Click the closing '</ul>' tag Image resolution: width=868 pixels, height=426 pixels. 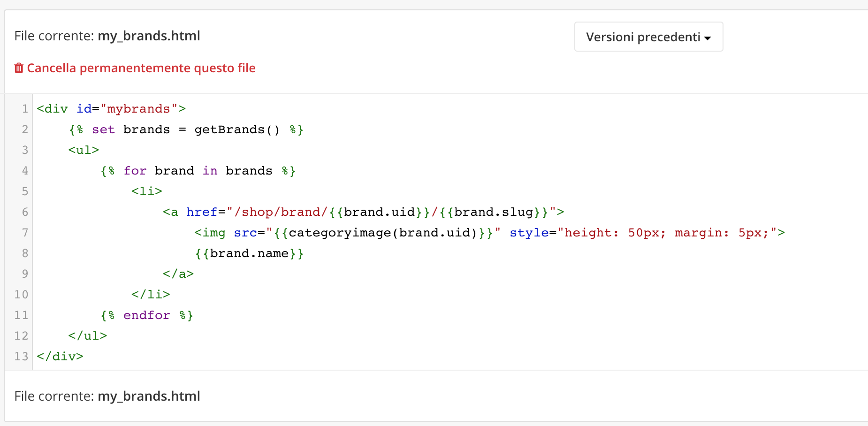[x=87, y=336]
